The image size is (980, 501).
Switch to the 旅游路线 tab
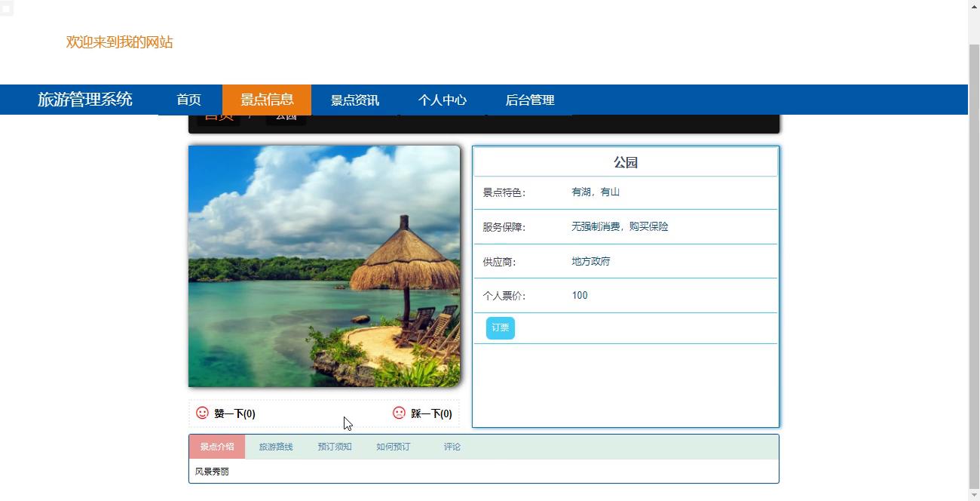point(276,447)
